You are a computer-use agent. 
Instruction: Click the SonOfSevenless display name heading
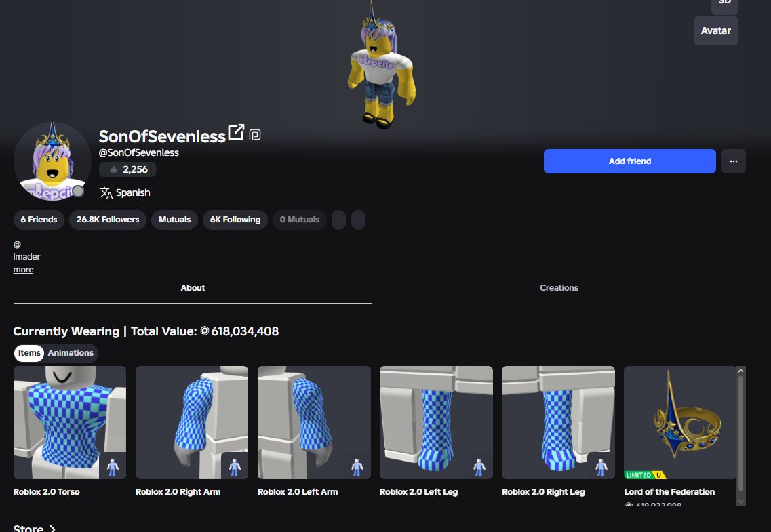point(162,136)
